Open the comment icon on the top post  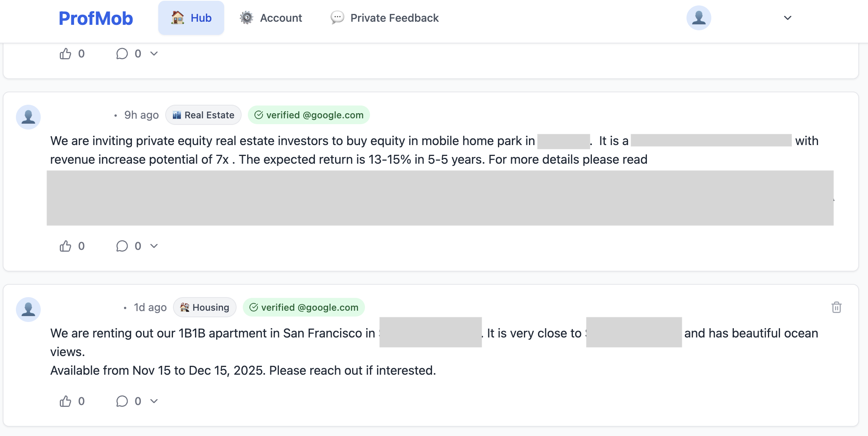tap(122, 54)
